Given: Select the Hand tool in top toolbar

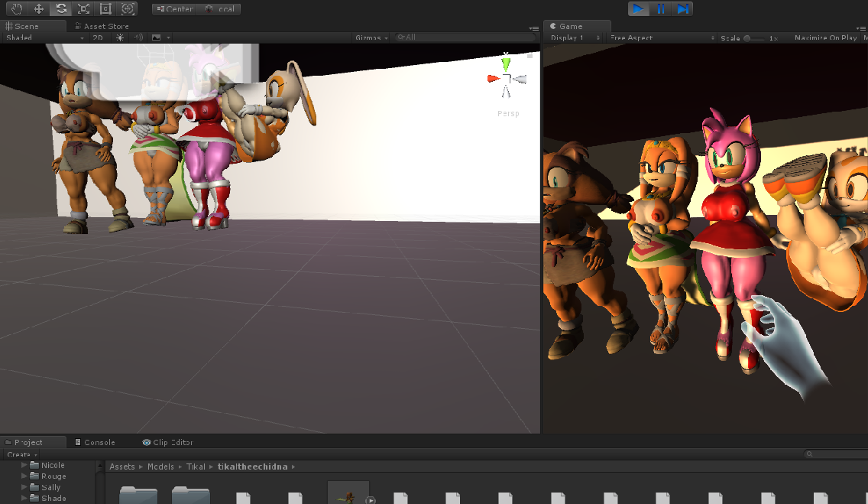Looking at the screenshot, I should tap(17, 8).
